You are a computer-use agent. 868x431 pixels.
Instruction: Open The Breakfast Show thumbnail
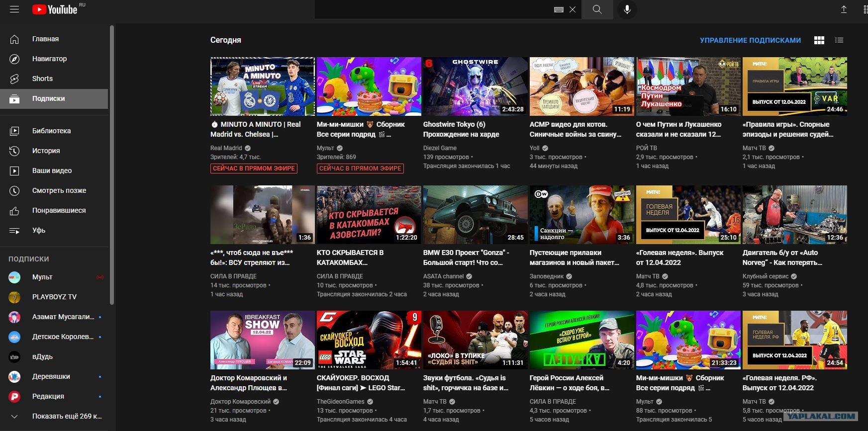[263, 340]
